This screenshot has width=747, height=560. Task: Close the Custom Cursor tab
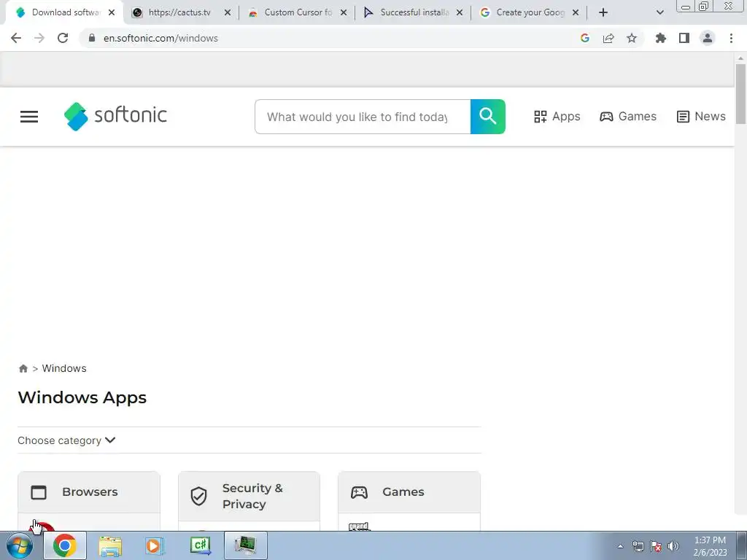point(344,13)
